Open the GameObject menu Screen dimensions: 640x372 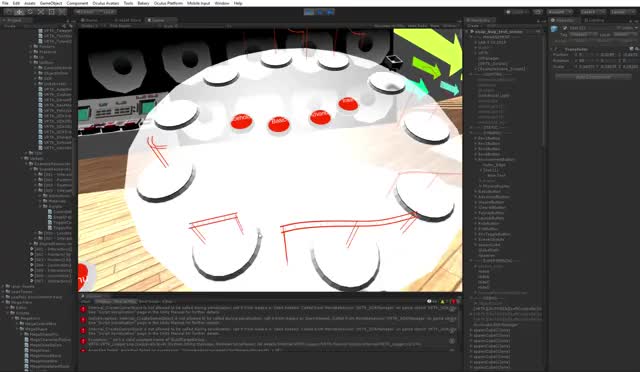point(51,3)
